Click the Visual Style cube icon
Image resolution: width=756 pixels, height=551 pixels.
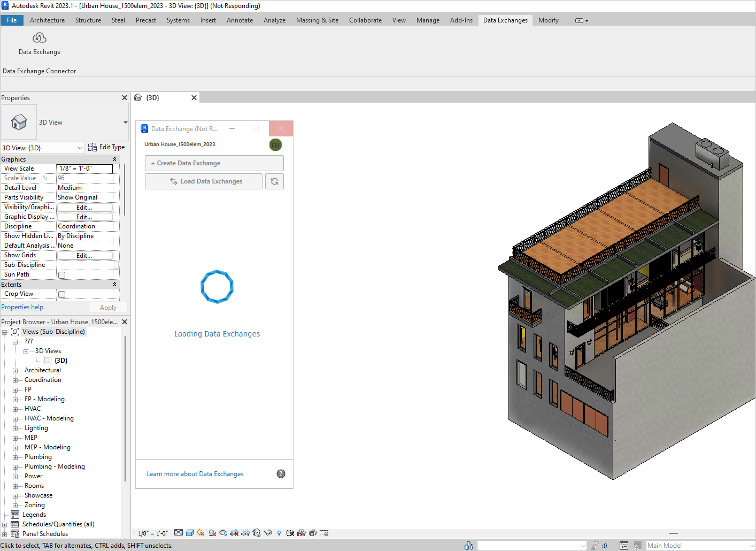click(x=190, y=533)
